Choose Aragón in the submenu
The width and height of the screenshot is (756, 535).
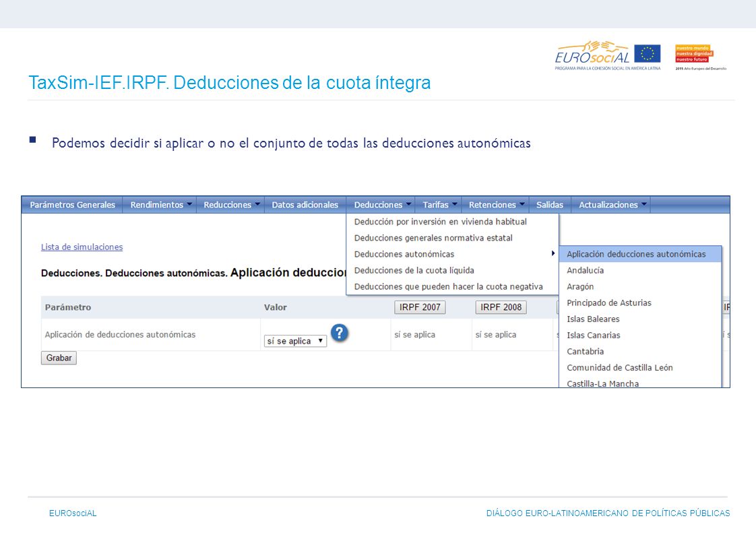coord(640,287)
